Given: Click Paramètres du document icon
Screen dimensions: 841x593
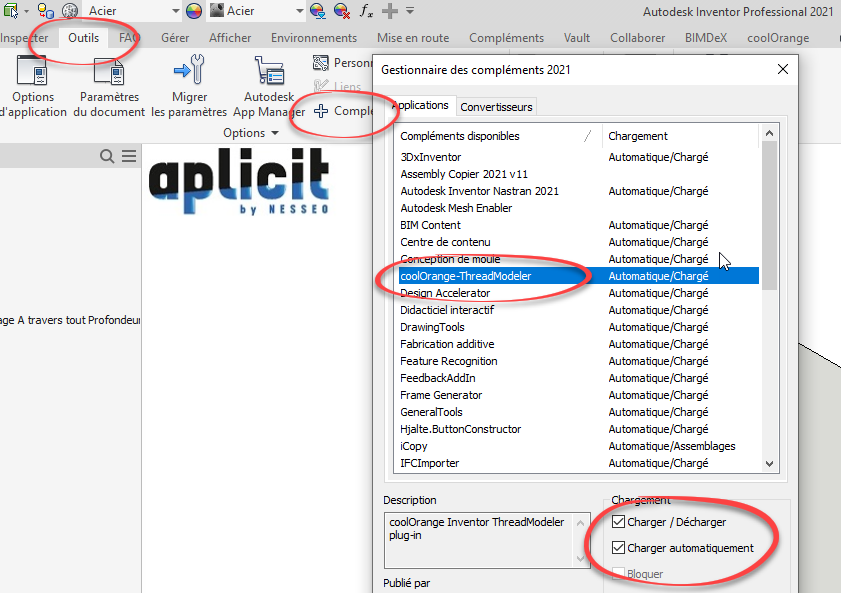Looking at the screenshot, I should tap(107, 75).
